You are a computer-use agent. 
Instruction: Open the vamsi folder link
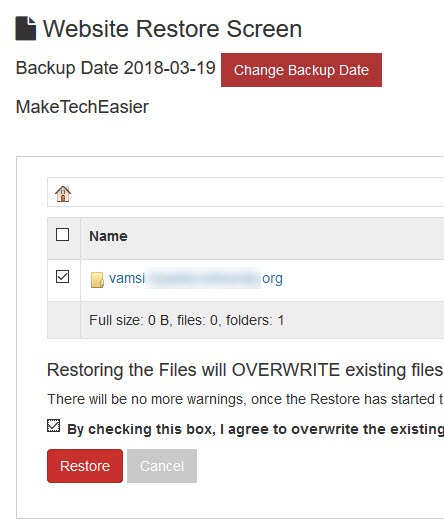click(x=196, y=278)
